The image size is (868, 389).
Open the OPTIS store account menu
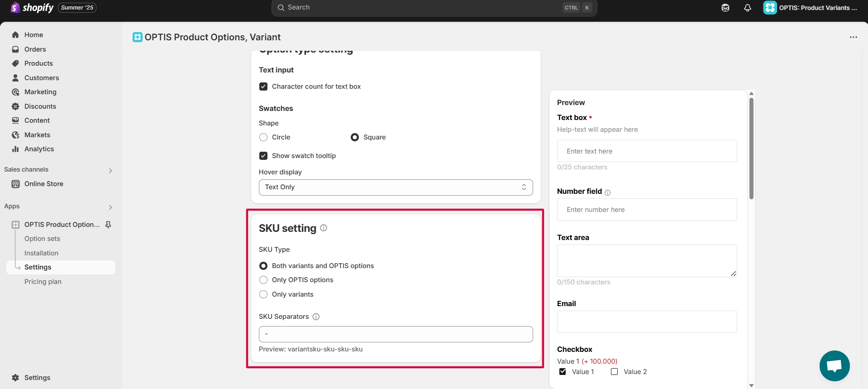(x=811, y=8)
